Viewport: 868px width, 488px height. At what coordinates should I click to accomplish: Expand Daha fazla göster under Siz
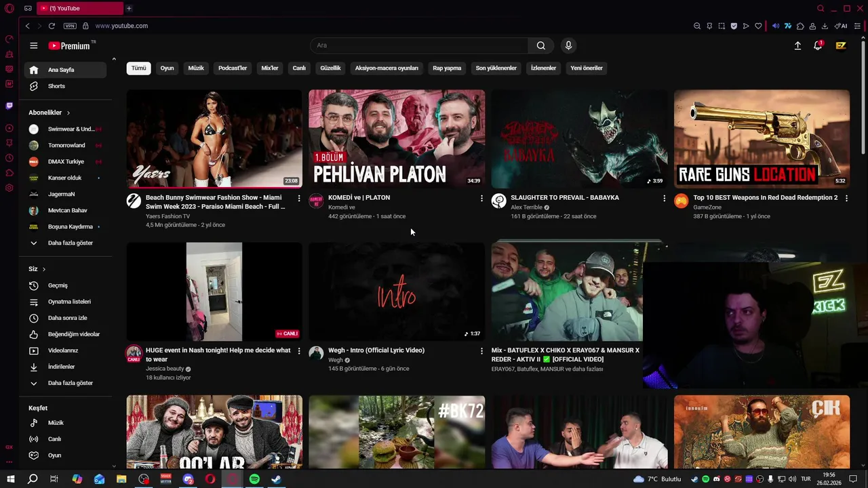65,383
